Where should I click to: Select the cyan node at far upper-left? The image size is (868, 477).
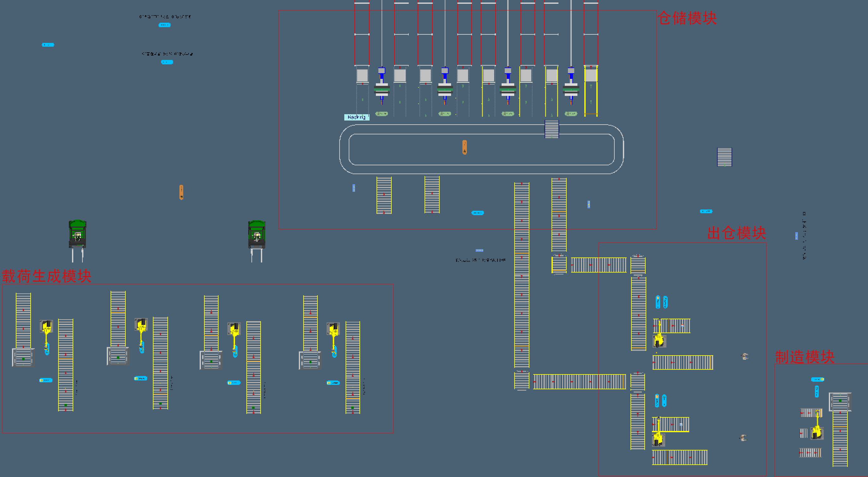tap(48, 45)
